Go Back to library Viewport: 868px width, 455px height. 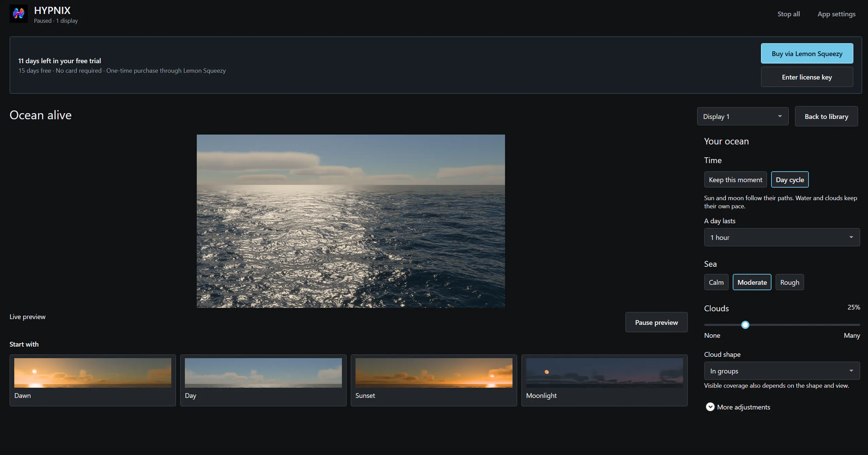[826, 117]
